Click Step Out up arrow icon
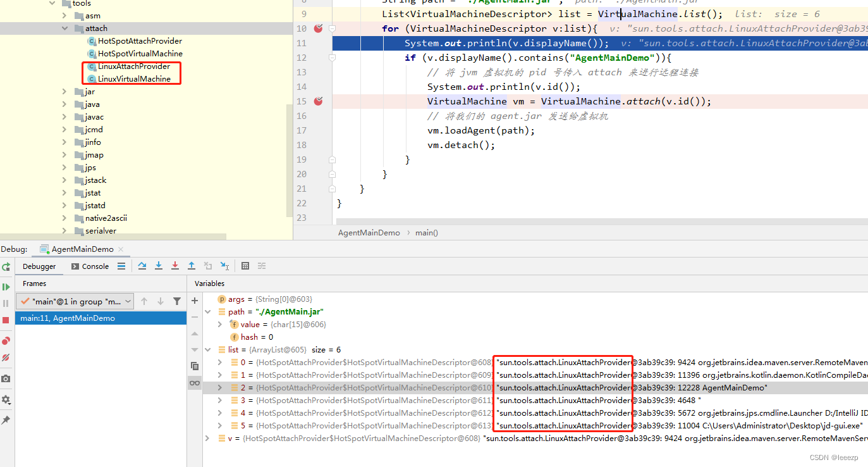 tap(192, 266)
